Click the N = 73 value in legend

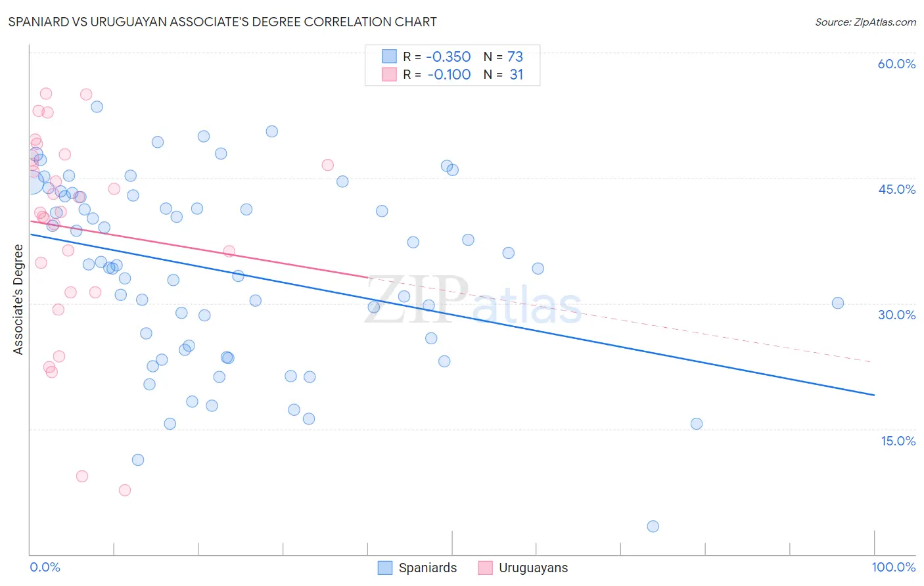[503, 56]
